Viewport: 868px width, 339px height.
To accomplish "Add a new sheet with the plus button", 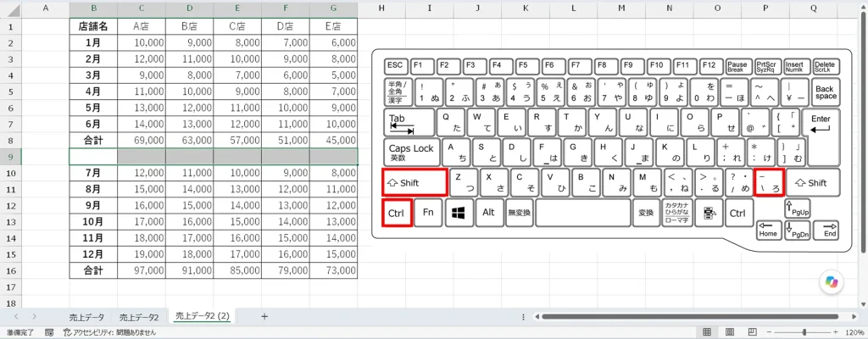I will click(264, 316).
